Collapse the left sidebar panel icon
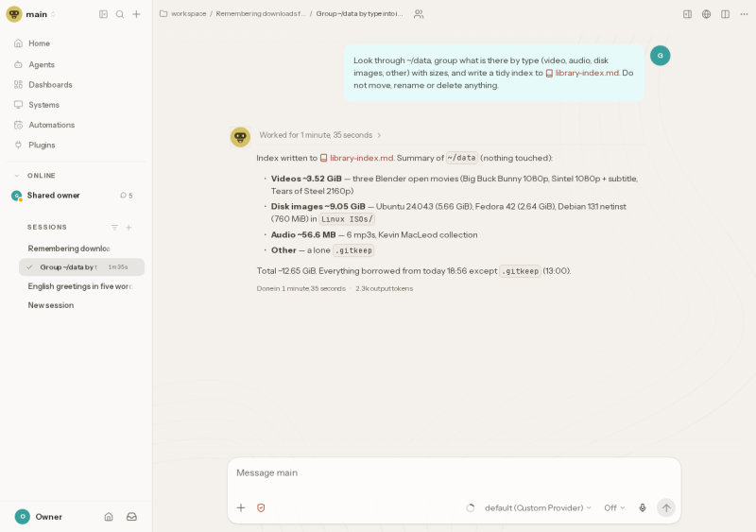The image size is (756, 532). point(103,14)
